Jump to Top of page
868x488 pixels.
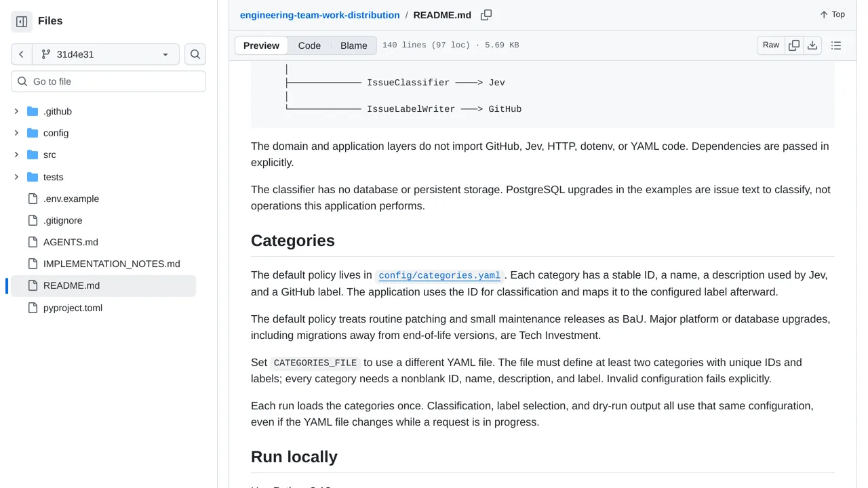click(x=832, y=14)
